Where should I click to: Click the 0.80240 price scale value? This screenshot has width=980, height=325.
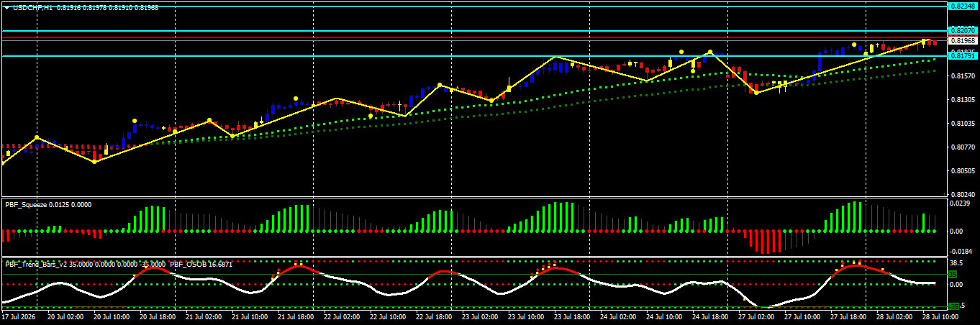pyautogui.click(x=963, y=194)
